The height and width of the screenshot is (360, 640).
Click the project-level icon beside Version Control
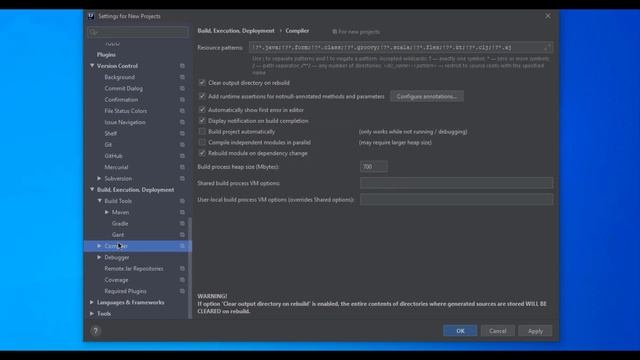tap(182, 66)
